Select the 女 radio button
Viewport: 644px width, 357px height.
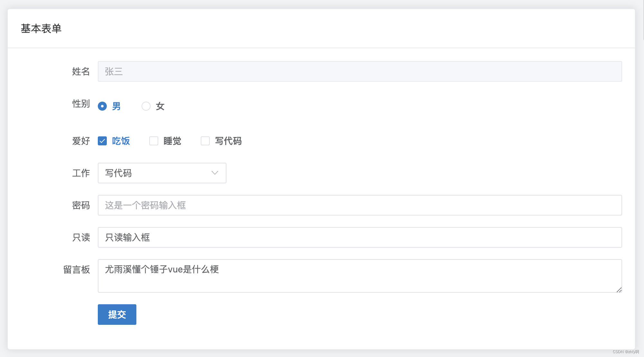tap(146, 106)
